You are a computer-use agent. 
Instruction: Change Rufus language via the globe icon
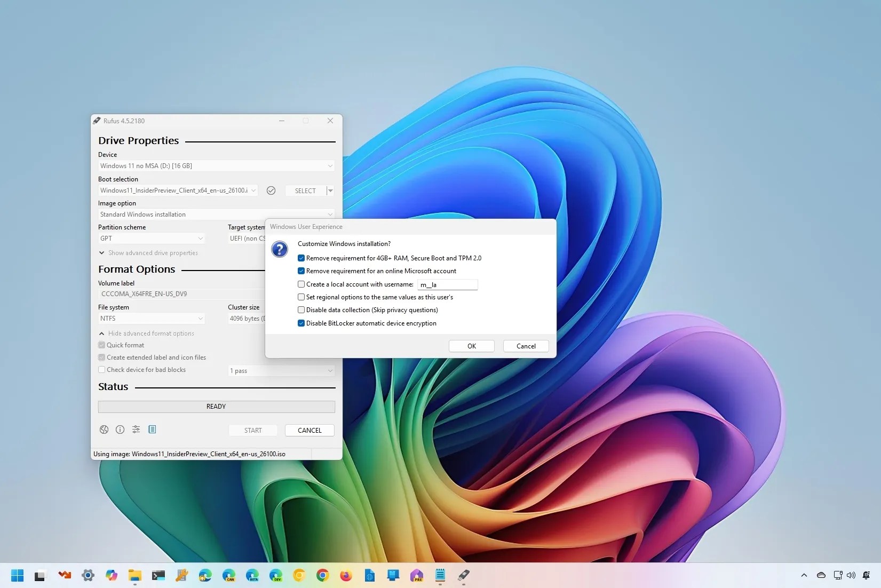[x=104, y=430]
